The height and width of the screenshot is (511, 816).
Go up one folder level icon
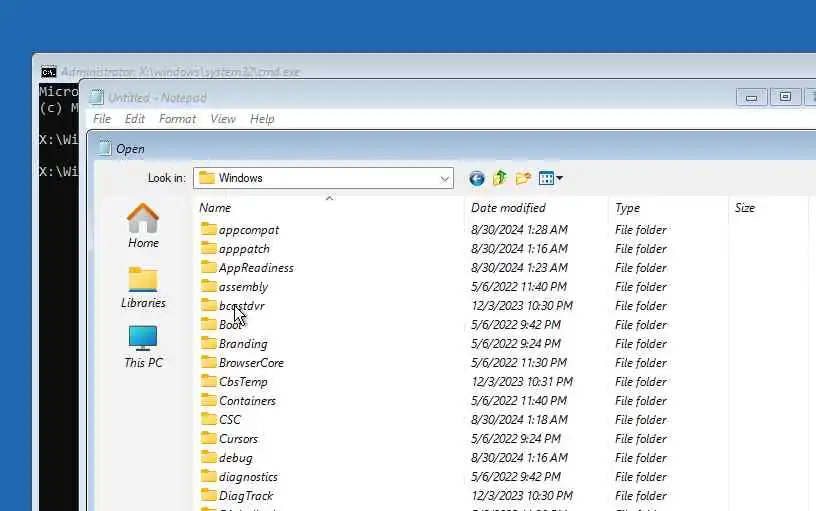pyautogui.click(x=500, y=178)
